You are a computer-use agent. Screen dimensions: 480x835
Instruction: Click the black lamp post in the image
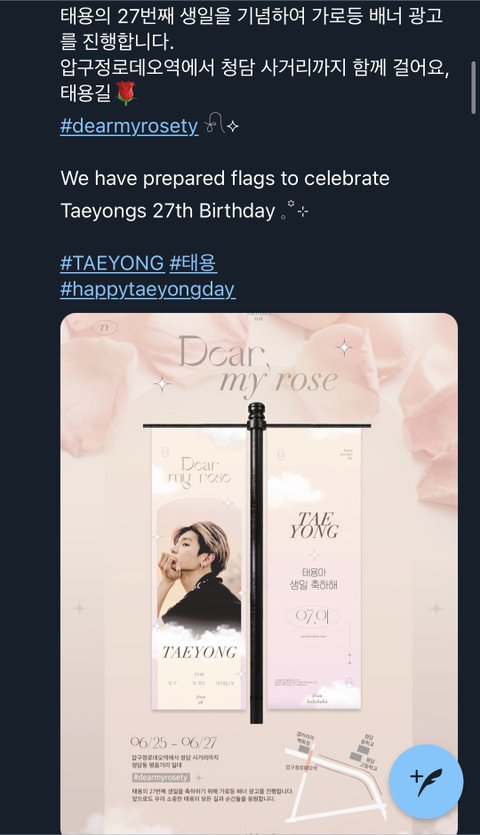point(256,563)
